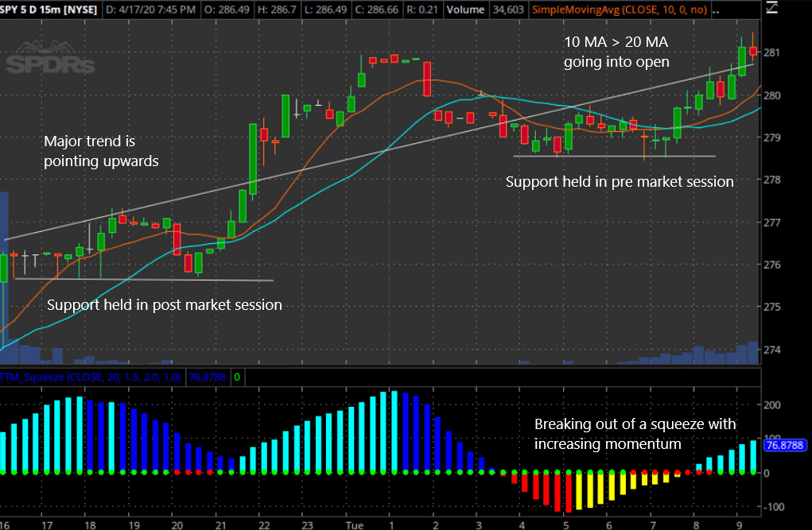Click the -100 label on the squeeze axis
The height and width of the screenshot is (530, 812).
774,507
